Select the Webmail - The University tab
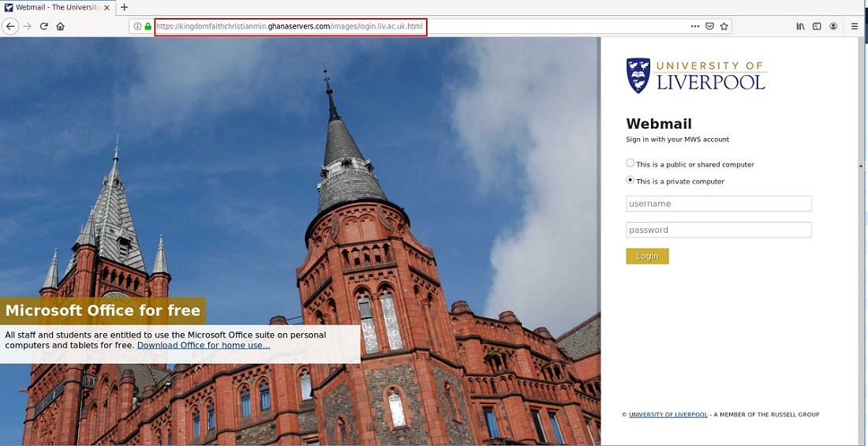The image size is (868, 446). click(x=58, y=8)
